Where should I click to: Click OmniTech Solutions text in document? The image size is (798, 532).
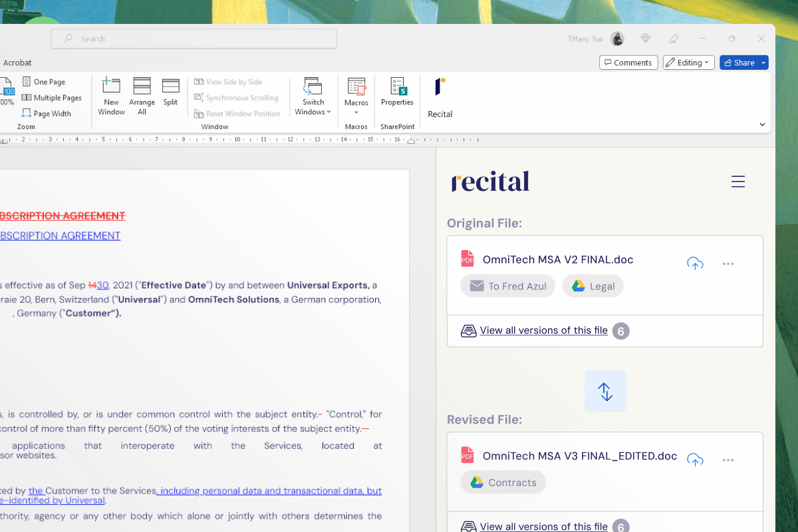(233, 299)
